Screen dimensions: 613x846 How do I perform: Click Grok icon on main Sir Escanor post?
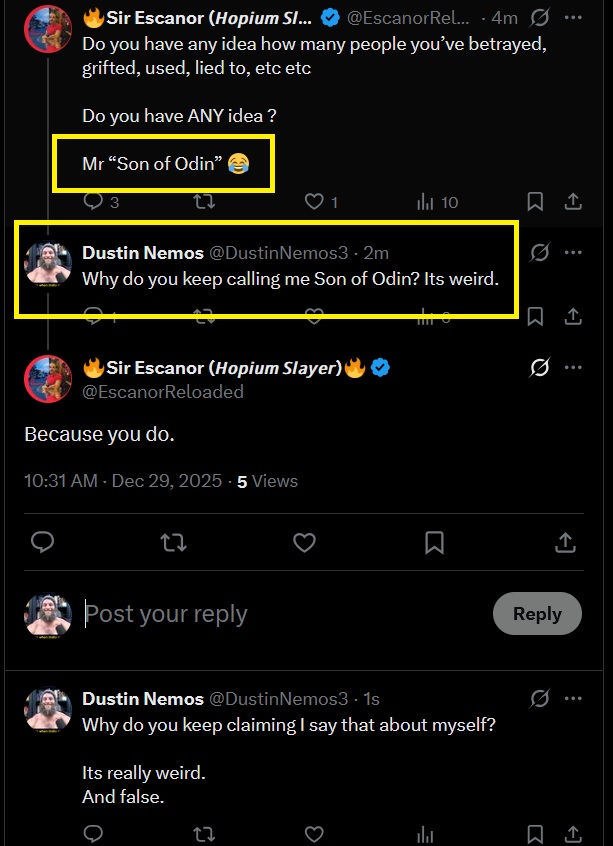pos(539,368)
